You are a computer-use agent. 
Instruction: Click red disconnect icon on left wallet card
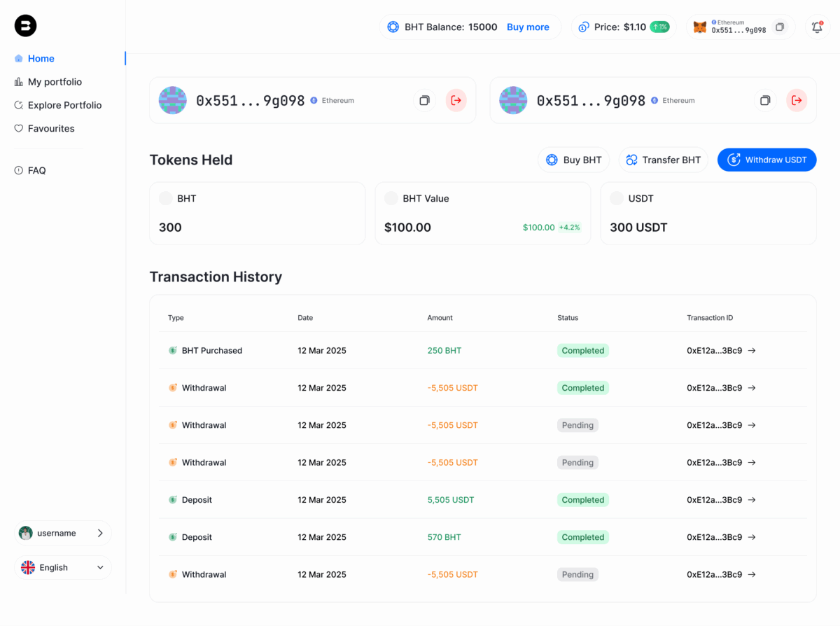click(x=456, y=101)
